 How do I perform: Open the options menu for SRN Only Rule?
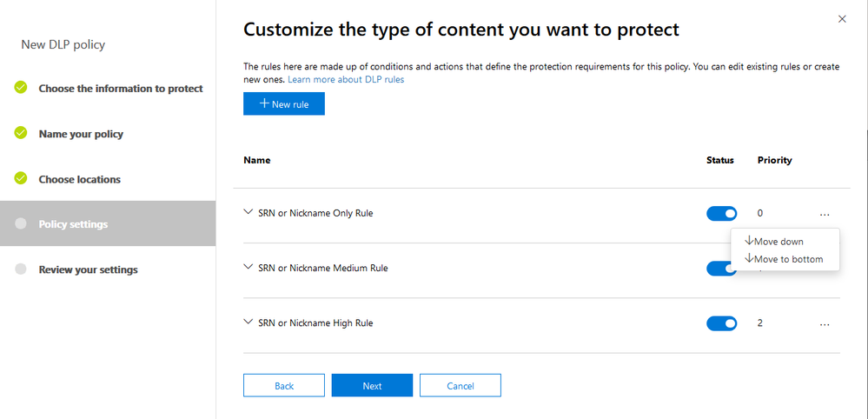825,214
